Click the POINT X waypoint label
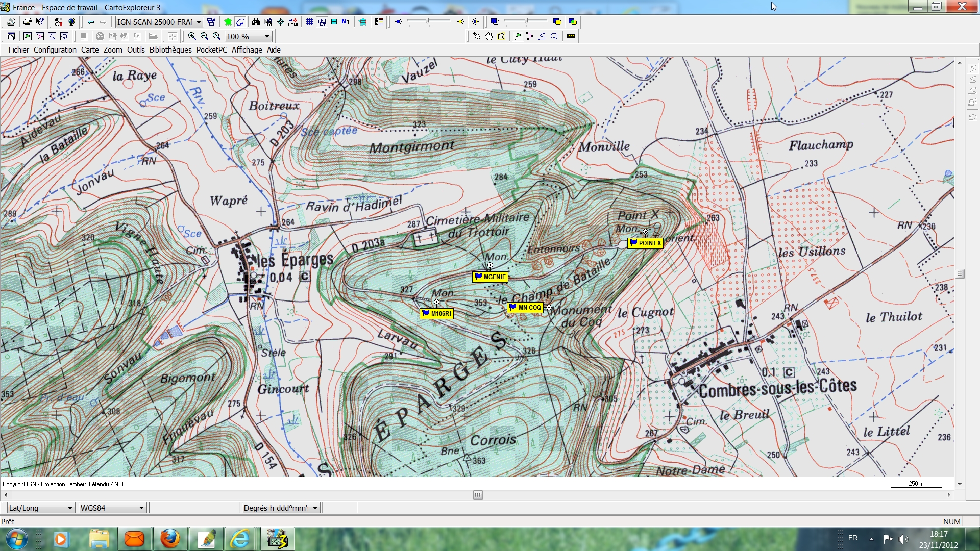 click(646, 243)
